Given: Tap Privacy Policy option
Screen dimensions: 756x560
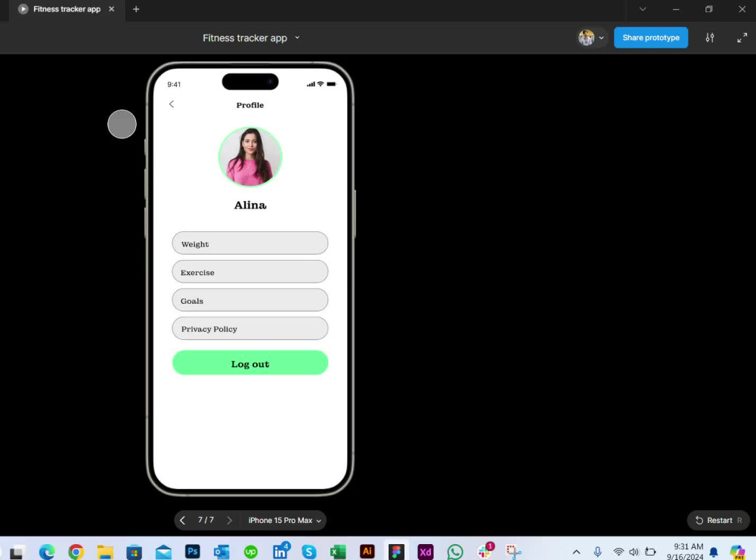Looking at the screenshot, I should [x=249, y=329].
